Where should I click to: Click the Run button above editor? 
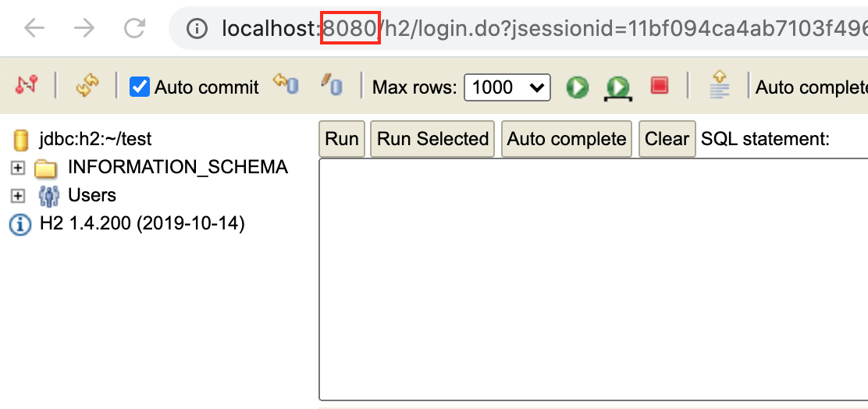coord(342,140)
